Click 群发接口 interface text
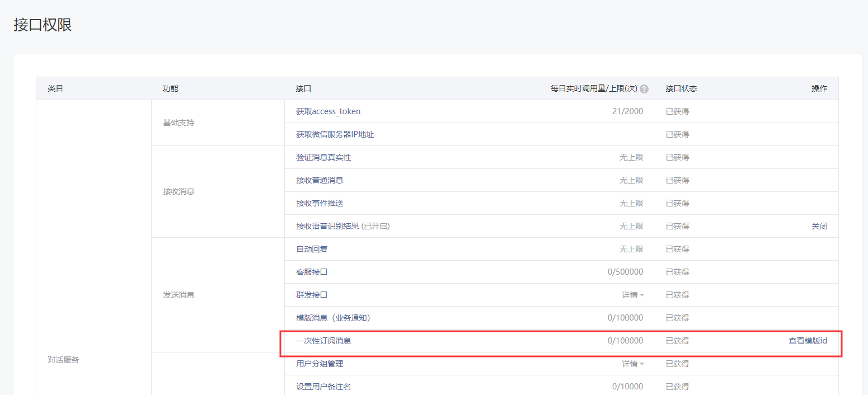Image resolution: width=868 pixels, height=395 pixels. tap(312, 295)
